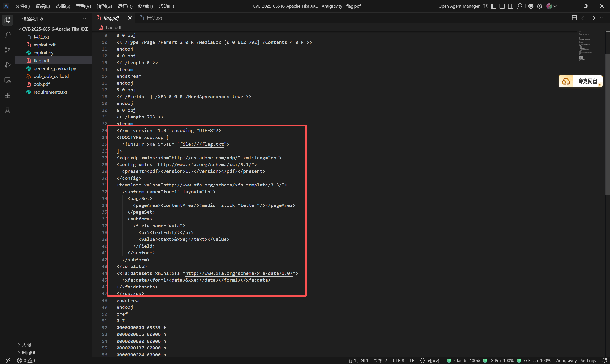610x364 pixels.
Task: Open the file:///flag.txt link
Action: (202, 144)
